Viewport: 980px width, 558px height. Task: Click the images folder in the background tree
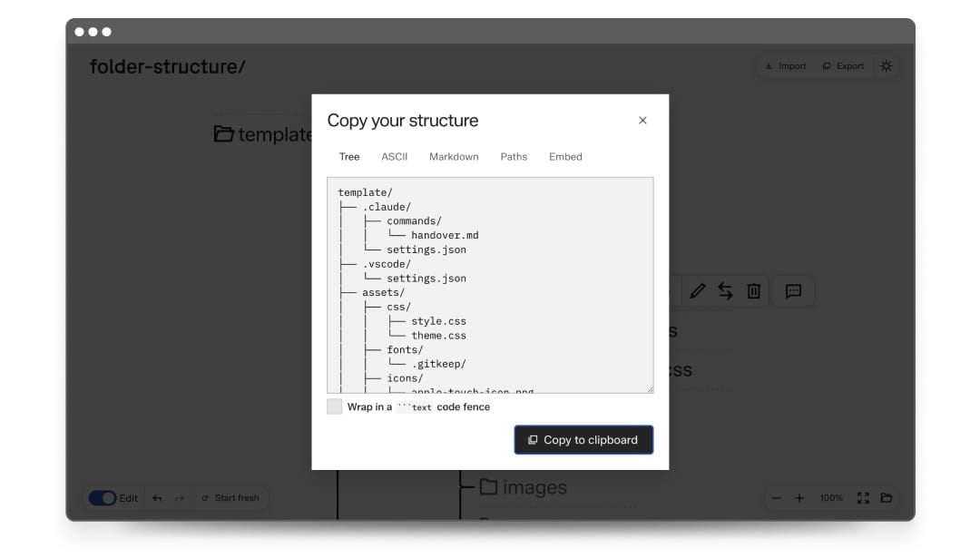pos(524,487)
